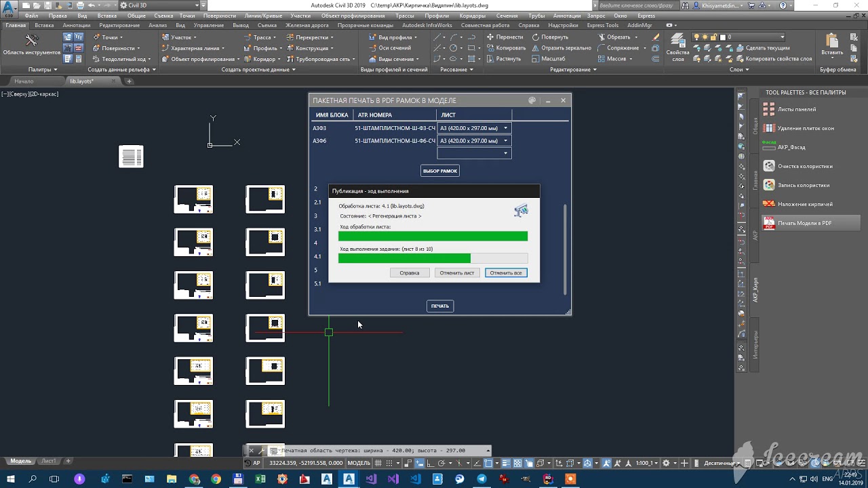This screenshot has width=868, height=488.
Task: Click the job progress bar (лист 8 из 10)
Action: click(433, 258)
